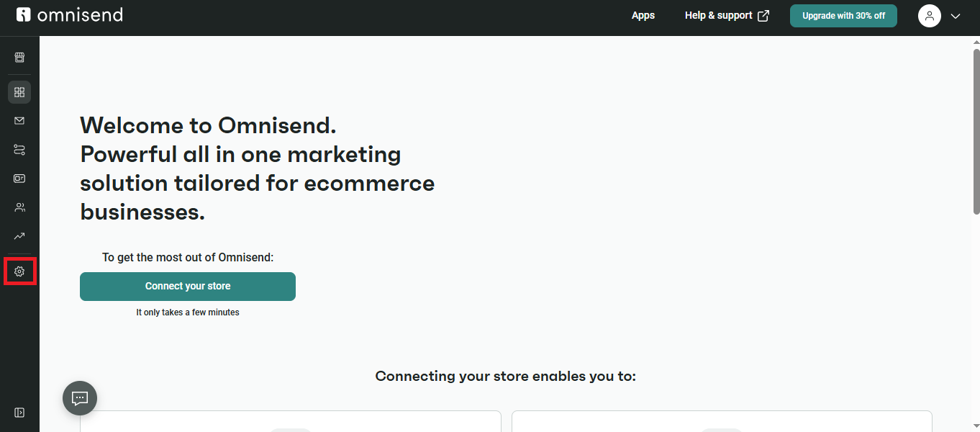Open Campaigns via the envelope icon
Screen dimensions: 980x432
(x=19, y=121)
